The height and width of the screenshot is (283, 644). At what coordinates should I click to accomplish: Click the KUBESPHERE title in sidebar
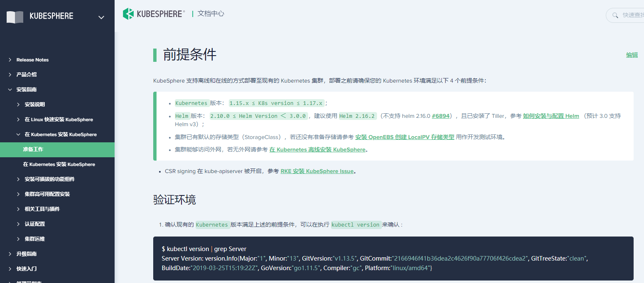pos(51,16)
